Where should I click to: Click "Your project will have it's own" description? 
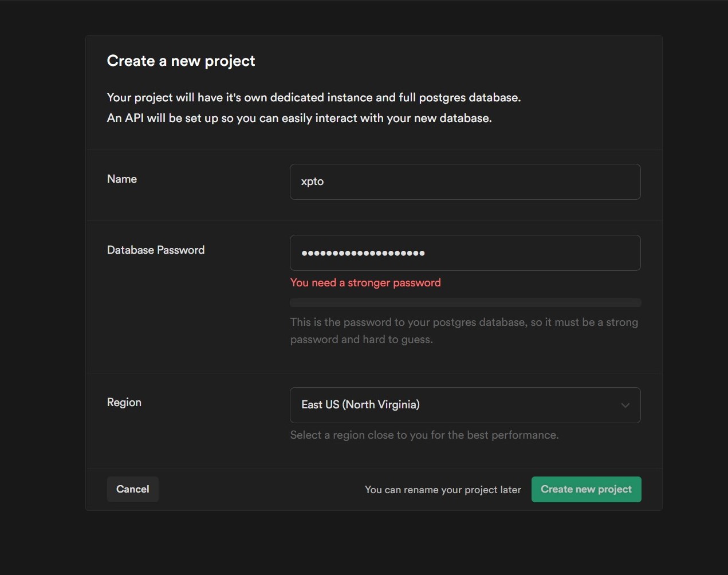tap(314, 98)
